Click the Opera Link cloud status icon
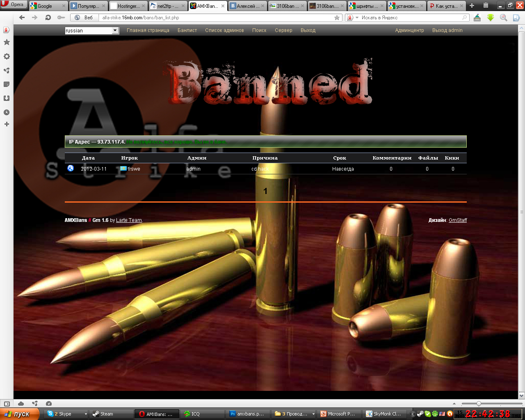525x420 pixels. click(x=21, y=404)
